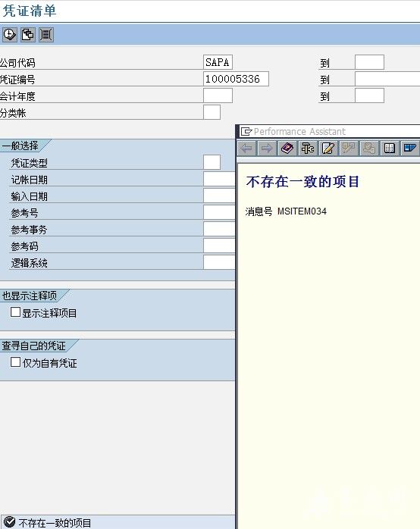Open the Dynamic Selections icon

click(46, 34)
